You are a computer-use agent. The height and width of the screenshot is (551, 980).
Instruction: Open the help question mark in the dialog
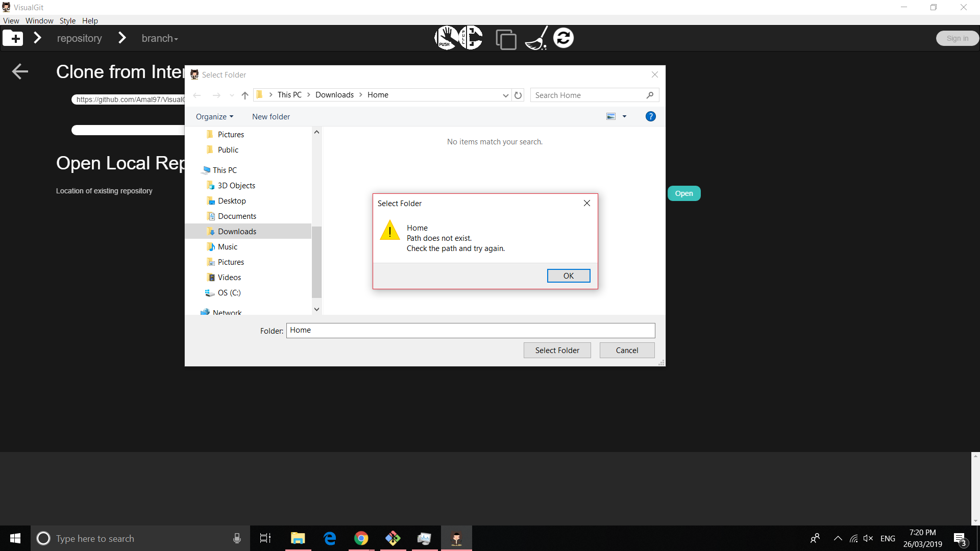[650, 116]
